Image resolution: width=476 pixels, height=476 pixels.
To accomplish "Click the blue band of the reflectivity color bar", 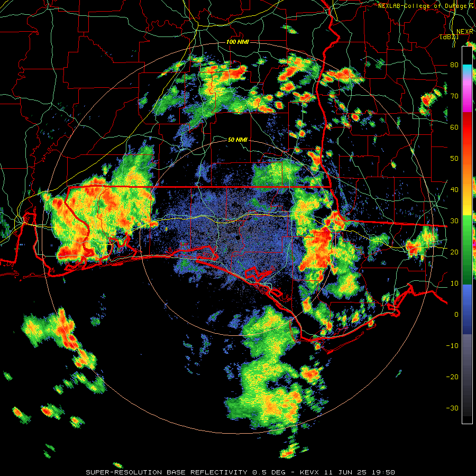I will point(467,309).
